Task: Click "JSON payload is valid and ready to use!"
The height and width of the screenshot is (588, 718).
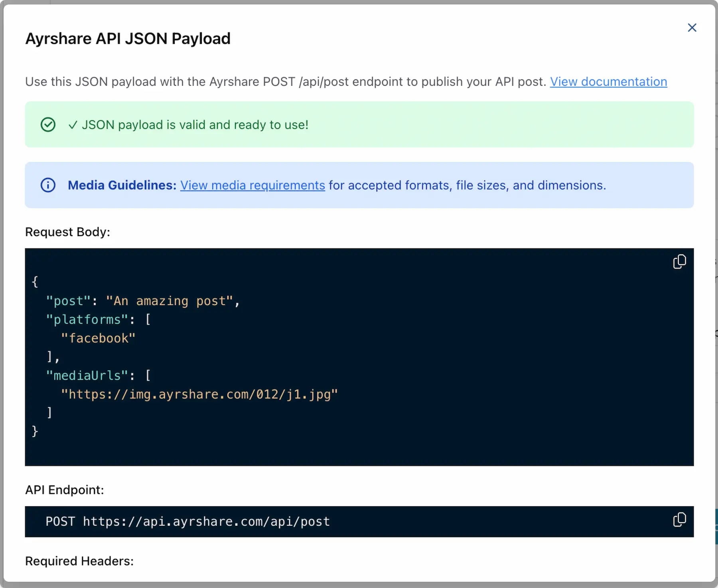Action: [x=195, y=125]
